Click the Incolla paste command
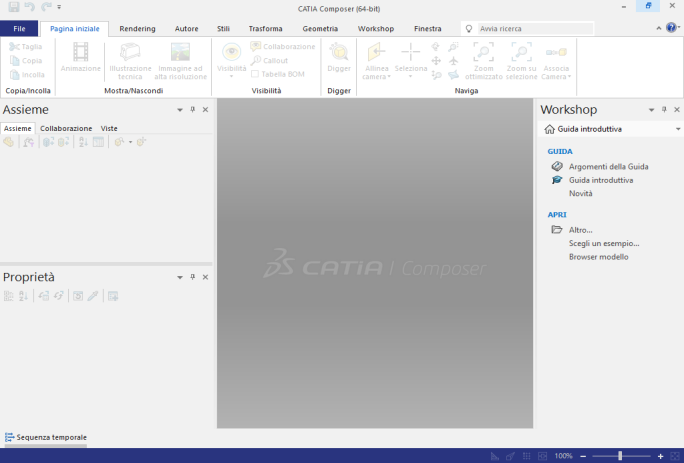Viewport: 684px width, 463px height. (x=27, y=75)
